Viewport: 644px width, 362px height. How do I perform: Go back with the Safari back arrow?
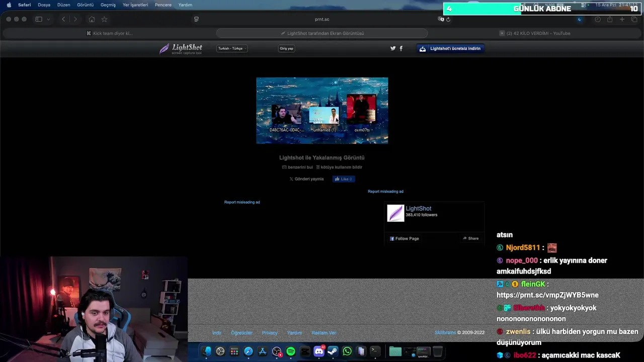pyautogui.click(x=63, y=19)
